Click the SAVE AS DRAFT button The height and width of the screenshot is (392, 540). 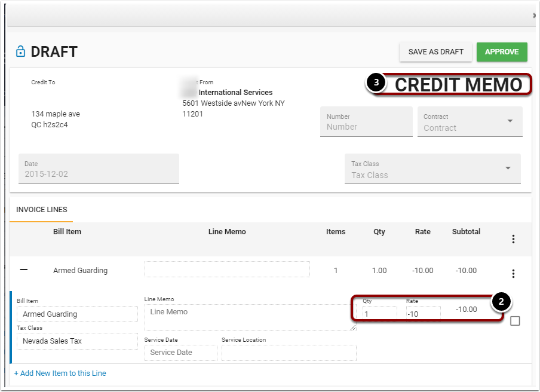(435, 52)
